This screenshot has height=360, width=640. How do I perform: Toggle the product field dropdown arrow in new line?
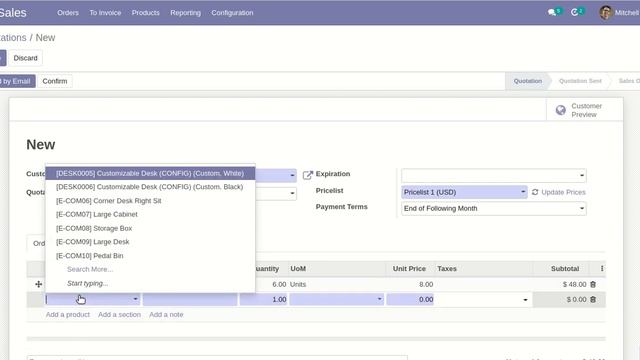(135, 299)
